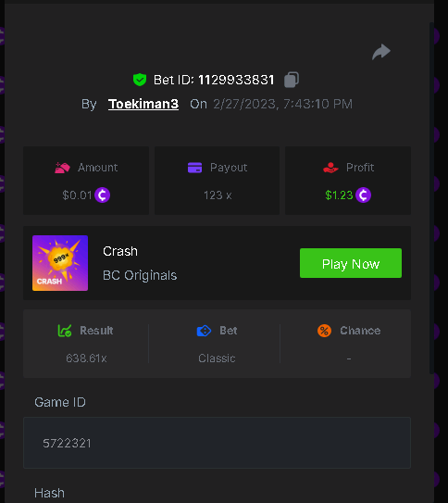
Task: Click the blue Bet dice icon
Action: [204, 331]
